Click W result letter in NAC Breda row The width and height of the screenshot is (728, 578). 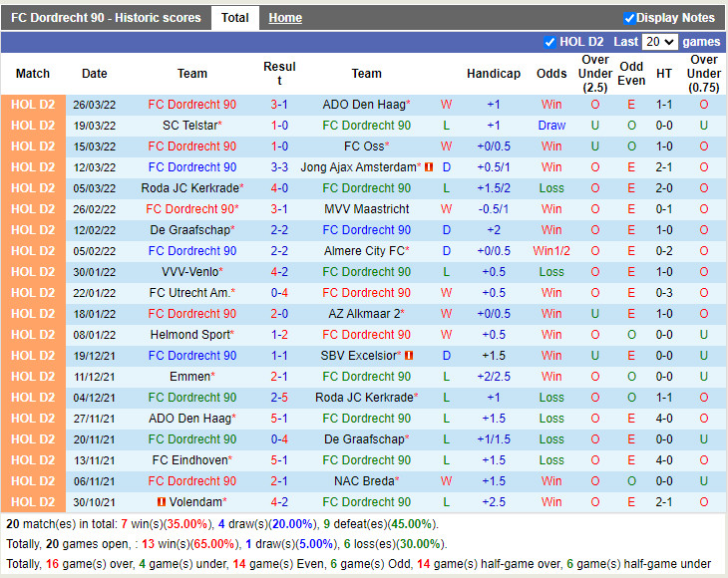point(446,481)
